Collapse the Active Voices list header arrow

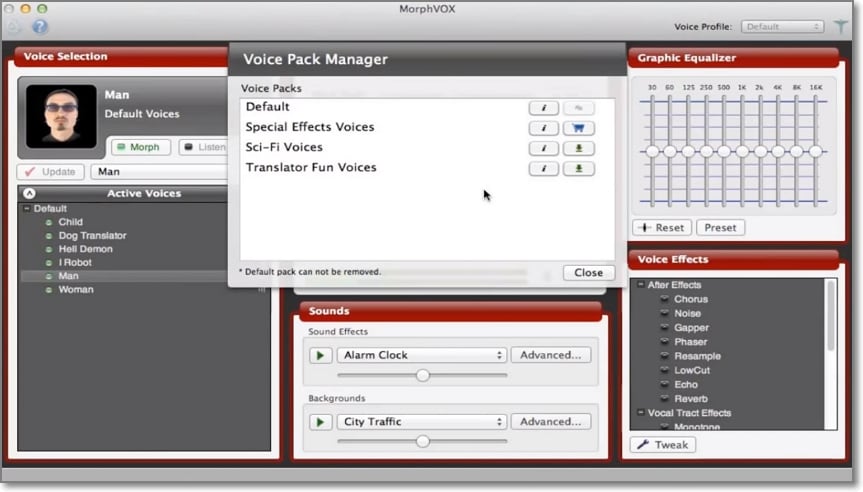(30, 193)
